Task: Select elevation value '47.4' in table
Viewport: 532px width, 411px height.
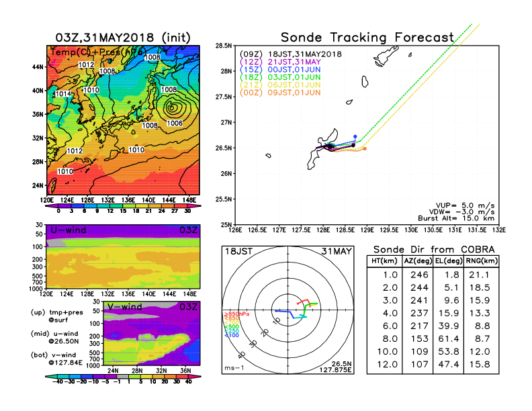Action: (x=449, y=365)
